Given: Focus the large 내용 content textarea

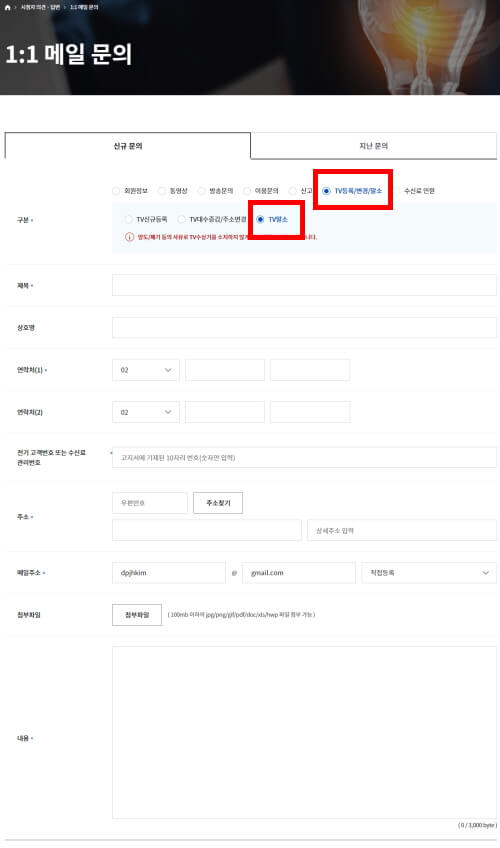Looking at the screenshot, I should [304, 732].
